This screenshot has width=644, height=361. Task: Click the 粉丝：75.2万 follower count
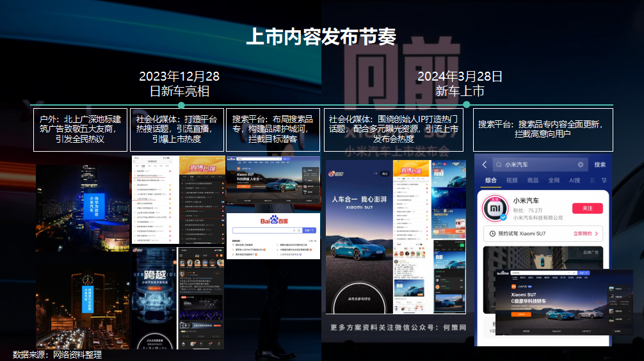[x=527, y=211]
